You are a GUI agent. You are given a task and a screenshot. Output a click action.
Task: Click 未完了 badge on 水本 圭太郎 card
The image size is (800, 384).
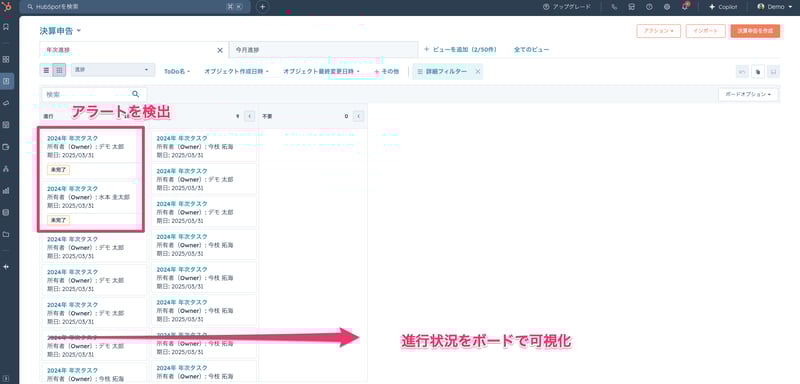tap(58, 220)
